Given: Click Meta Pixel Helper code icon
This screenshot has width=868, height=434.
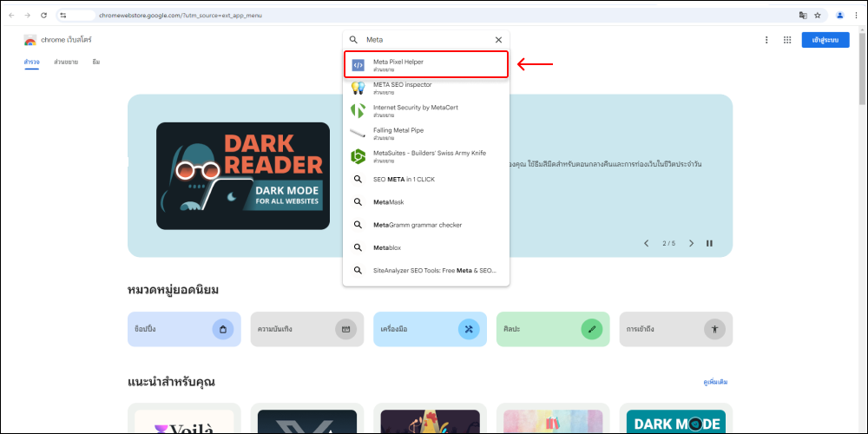Looking at the screenshot, I should pos(358,65).
